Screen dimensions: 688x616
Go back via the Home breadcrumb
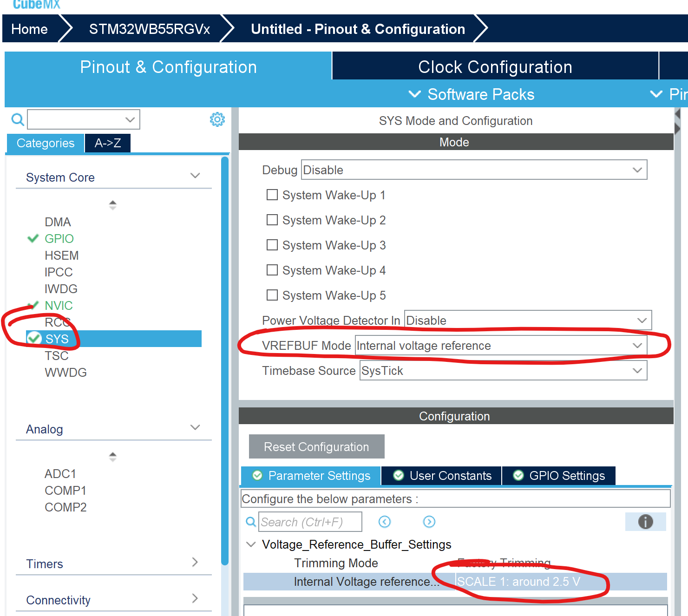tap(29, 28)
